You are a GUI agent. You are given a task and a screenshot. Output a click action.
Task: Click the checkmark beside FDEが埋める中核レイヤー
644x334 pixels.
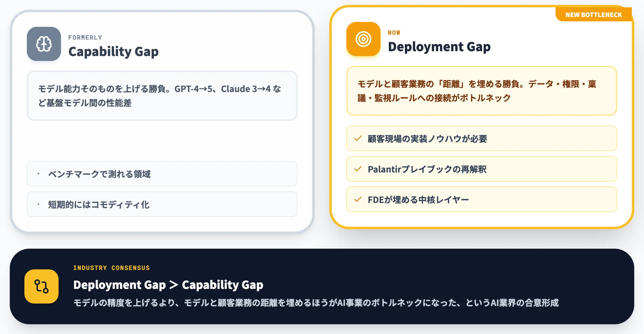coord(358,199)
